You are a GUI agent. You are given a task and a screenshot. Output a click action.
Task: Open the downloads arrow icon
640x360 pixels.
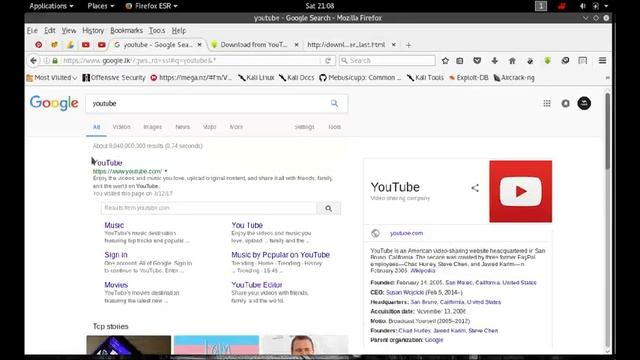494,60
